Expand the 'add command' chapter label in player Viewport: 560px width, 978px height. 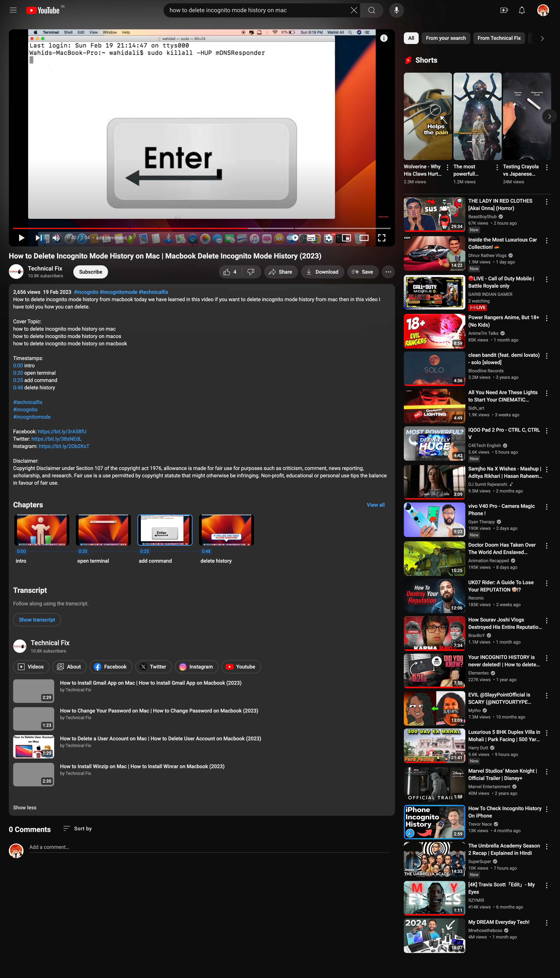[x=114, y=238]
